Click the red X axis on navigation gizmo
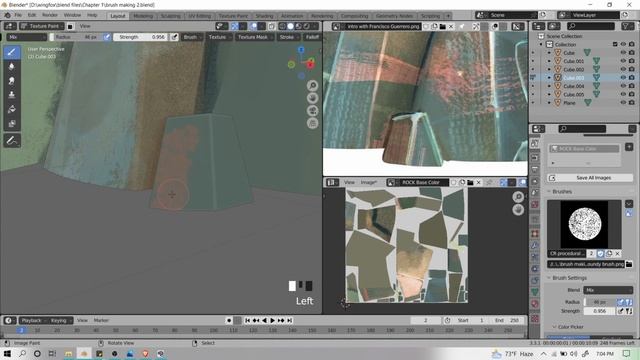This screenshot has width=640, height=360. (311, 64)
